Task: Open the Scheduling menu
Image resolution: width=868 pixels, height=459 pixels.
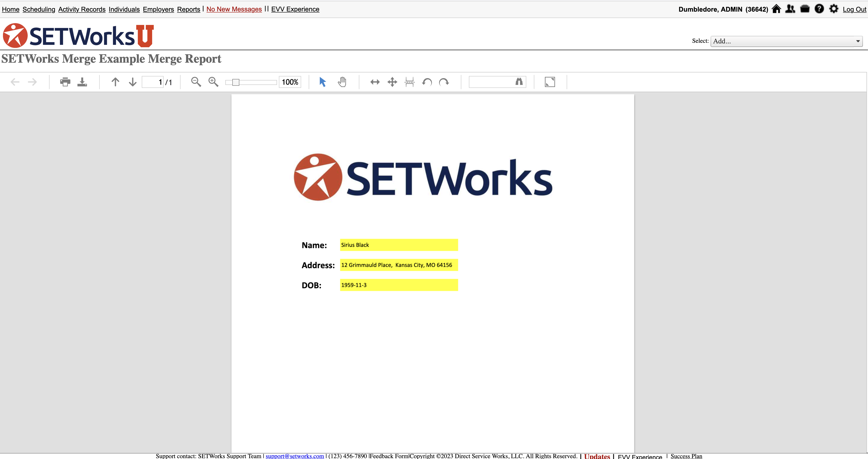Action: [x=39, y=9]
